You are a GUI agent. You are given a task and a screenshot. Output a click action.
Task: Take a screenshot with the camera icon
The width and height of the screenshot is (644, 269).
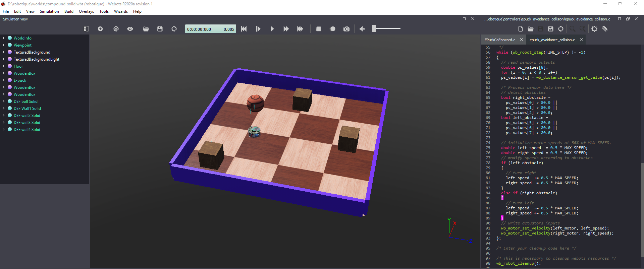(346, 29)
